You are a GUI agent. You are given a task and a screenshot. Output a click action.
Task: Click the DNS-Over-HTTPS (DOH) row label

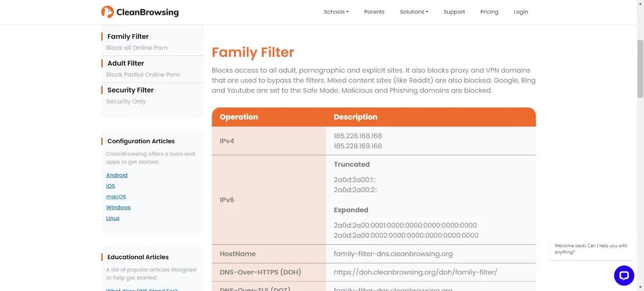coord(260,272)
